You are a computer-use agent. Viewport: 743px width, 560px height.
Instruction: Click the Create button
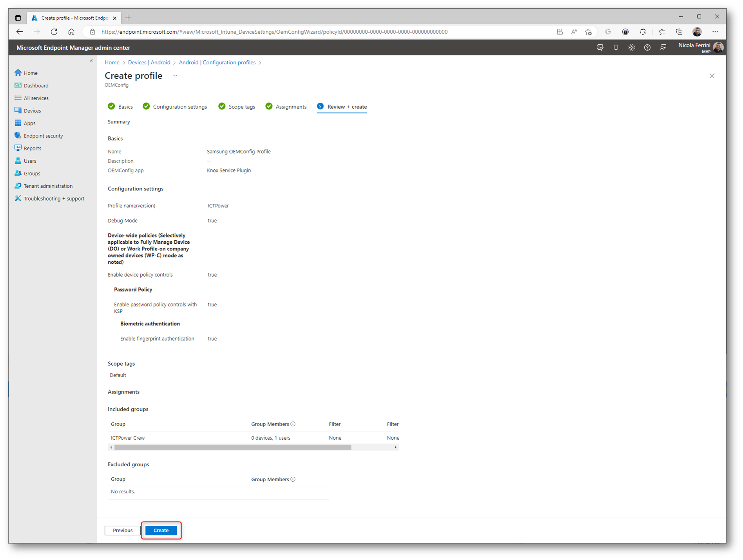tap(161, 530)
